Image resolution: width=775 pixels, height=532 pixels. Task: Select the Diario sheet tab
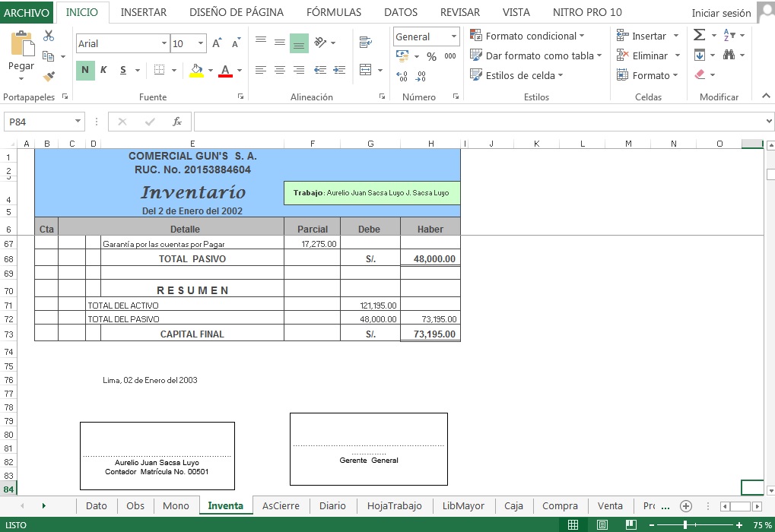pos(332,505)
